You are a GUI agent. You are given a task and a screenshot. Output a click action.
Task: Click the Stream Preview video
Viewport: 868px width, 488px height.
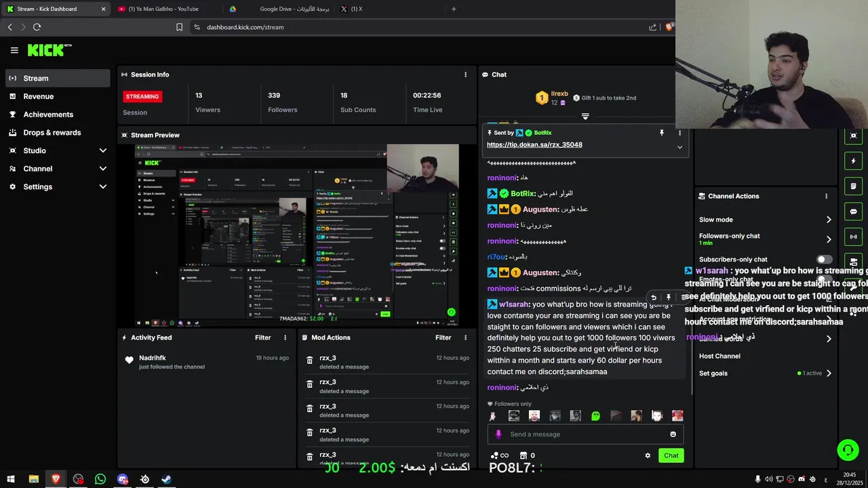297,235
